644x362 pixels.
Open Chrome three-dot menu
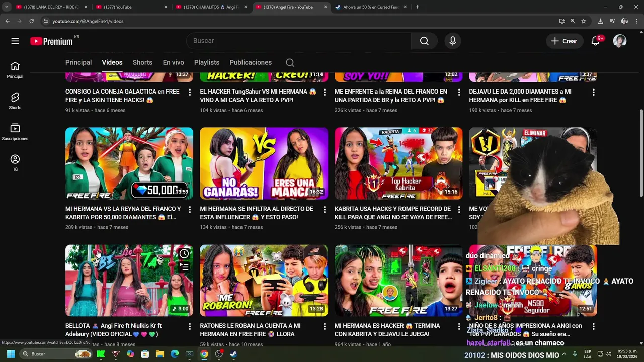coord(636,21)
